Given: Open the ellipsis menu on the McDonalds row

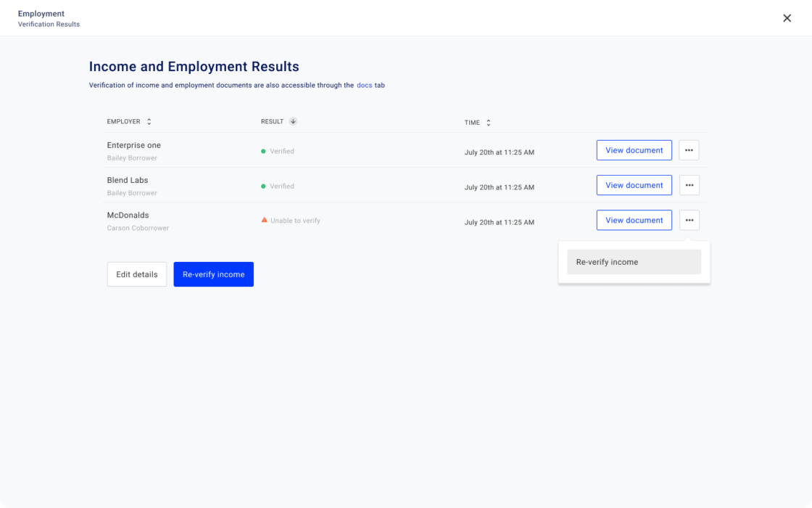Looking at the screenshot, I should (x=689, y=220).
